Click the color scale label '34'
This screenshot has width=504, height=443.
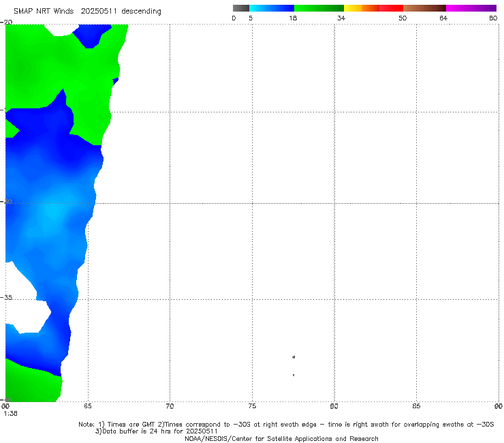pyautogui.click(x=341, y=18)
